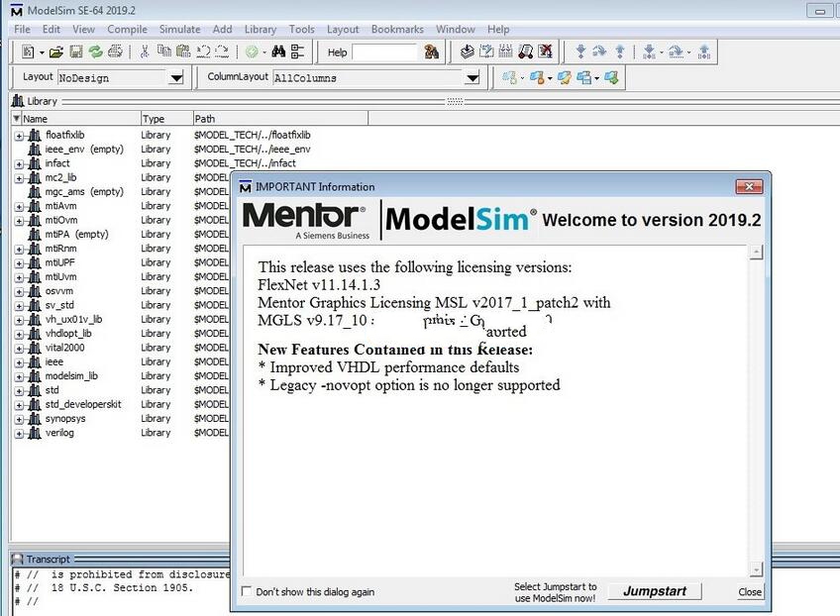Expand the mc2_lib library node
The width and height of the screenshot is (840, 616).
pyautogui.click(x=19, y=178)
